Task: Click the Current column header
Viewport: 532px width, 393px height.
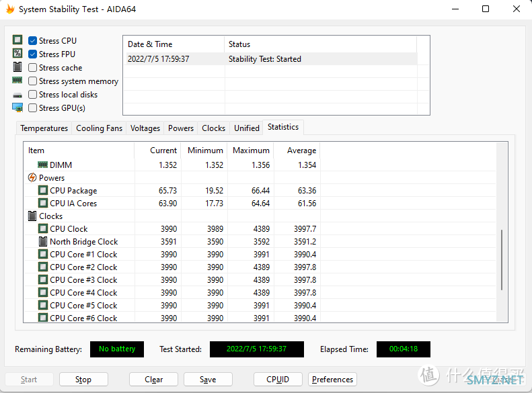Action: (x=157, y=150)
